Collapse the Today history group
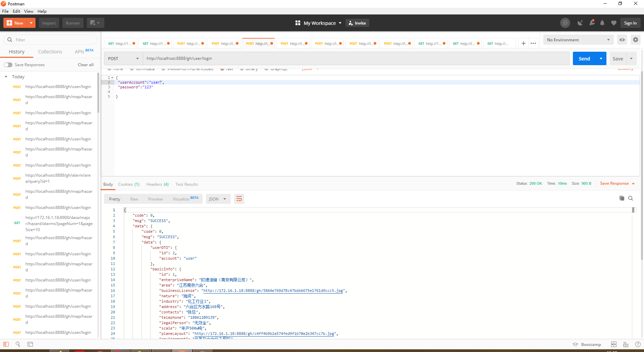 click(6, 77)
